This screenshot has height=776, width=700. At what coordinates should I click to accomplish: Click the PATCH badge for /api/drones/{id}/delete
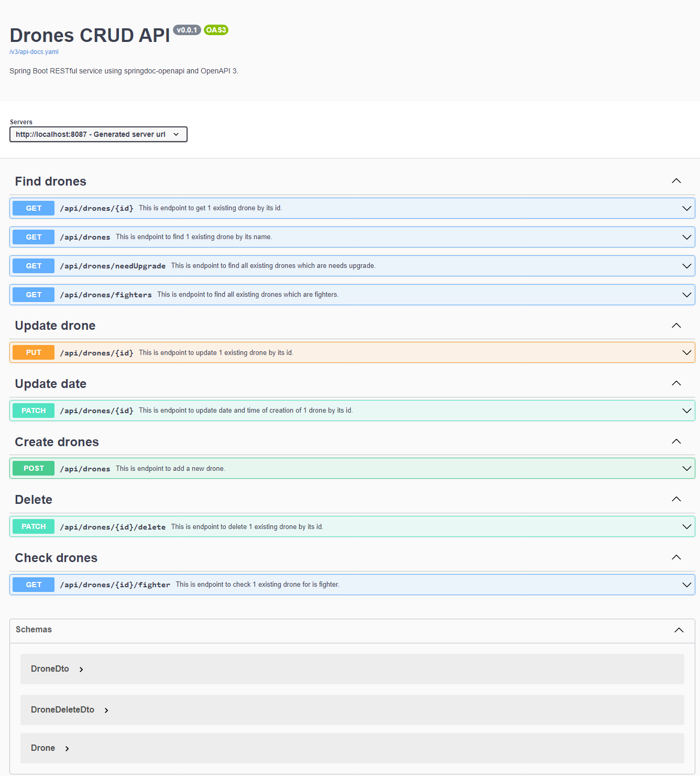[x=34, y=526]
